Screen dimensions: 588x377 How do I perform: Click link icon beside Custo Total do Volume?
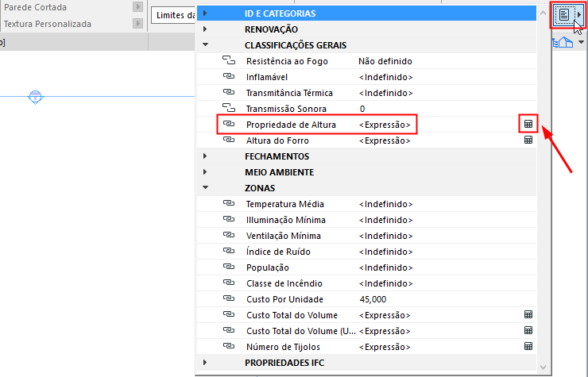tap(229, 314)
